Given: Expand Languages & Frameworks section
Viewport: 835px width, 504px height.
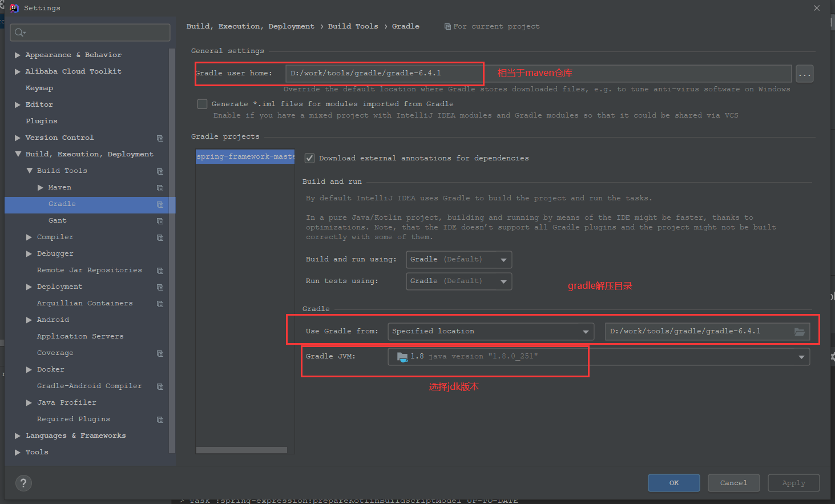Looking at the screenshot, I should pyautogui.click(x=18, y=436).
